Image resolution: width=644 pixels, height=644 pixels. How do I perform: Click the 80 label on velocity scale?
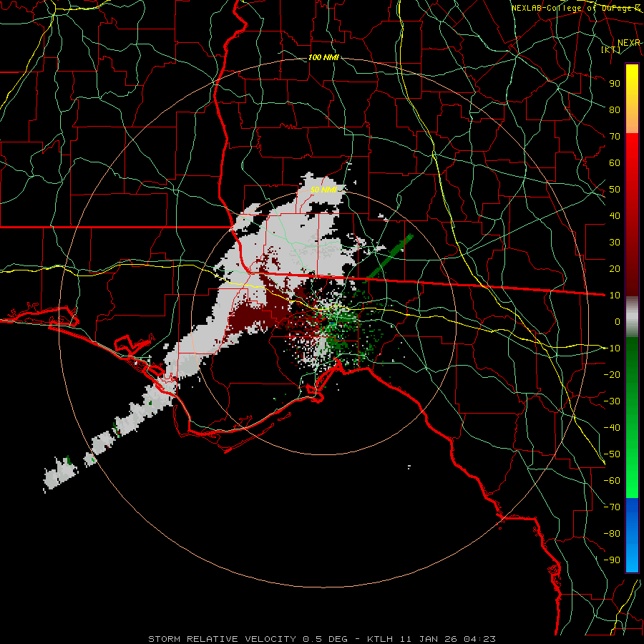[x=615, y=109]
